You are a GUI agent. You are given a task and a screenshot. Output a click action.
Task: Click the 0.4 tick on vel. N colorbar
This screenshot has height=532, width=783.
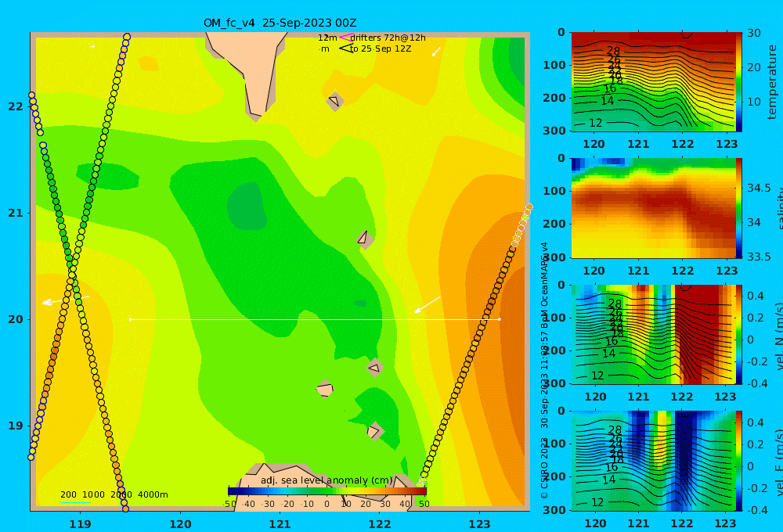756,296
